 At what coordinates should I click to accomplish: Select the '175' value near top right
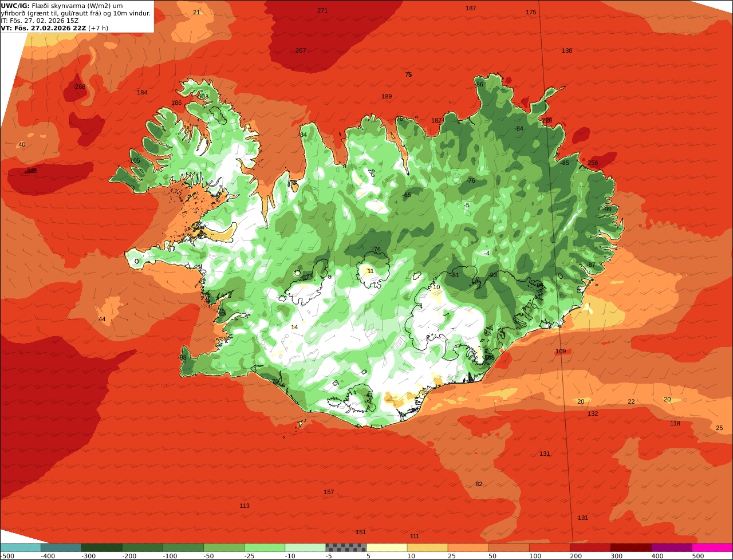click(x=531, y=12)
